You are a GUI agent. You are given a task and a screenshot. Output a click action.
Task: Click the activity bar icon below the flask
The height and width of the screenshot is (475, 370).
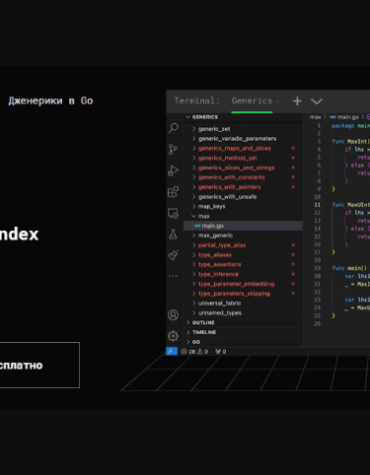pyautogui.click(x=173, y=255)
